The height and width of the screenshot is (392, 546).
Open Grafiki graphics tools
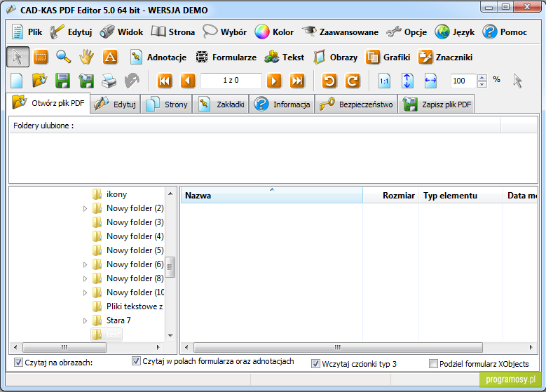click(388, 57)
